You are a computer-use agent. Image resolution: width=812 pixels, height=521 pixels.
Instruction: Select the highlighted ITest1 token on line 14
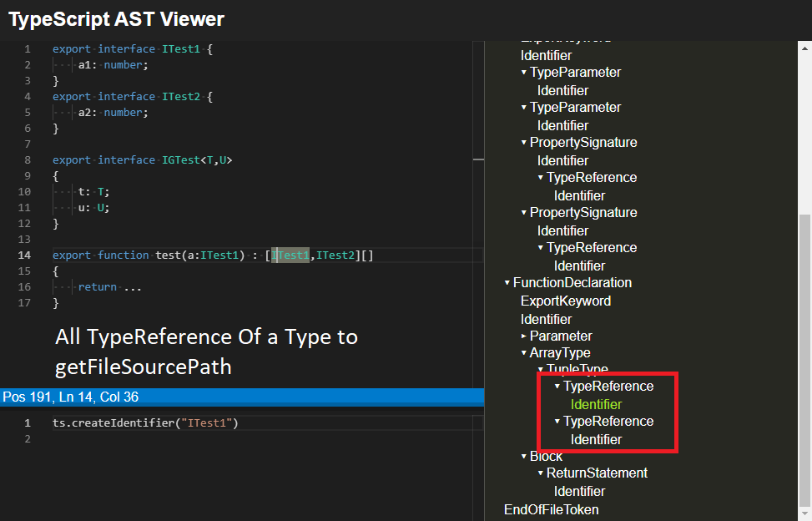point(290,255)
